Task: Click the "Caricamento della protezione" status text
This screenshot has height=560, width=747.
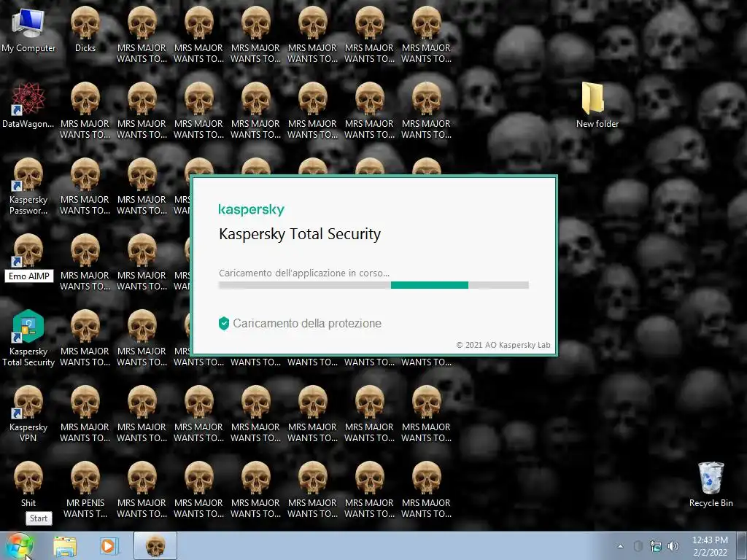Action: pos(307,323)
